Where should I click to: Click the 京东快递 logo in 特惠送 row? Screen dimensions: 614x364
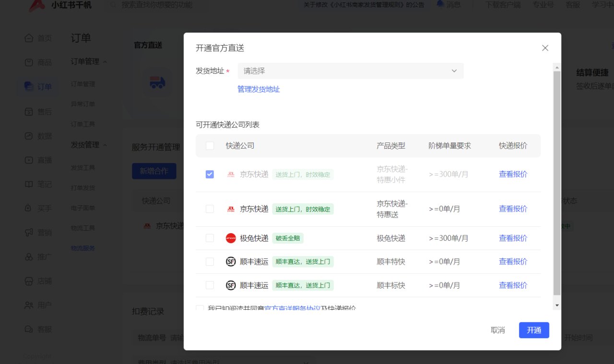231,209
